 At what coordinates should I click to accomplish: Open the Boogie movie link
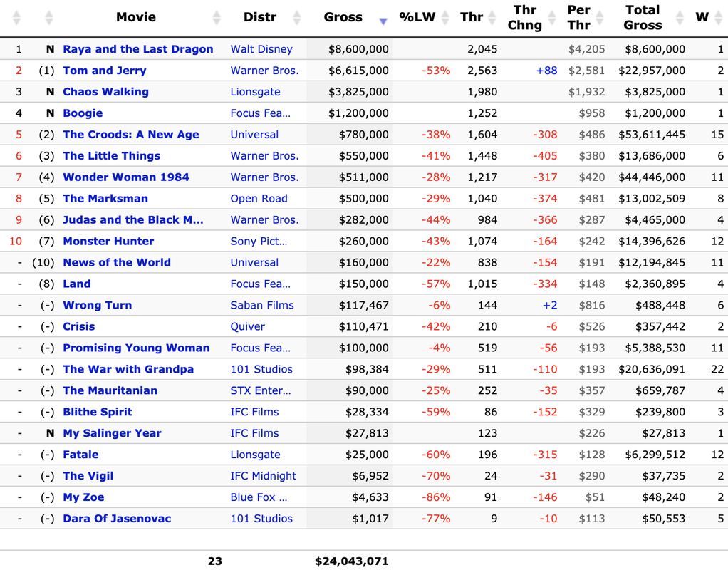[x=83, y=113]
